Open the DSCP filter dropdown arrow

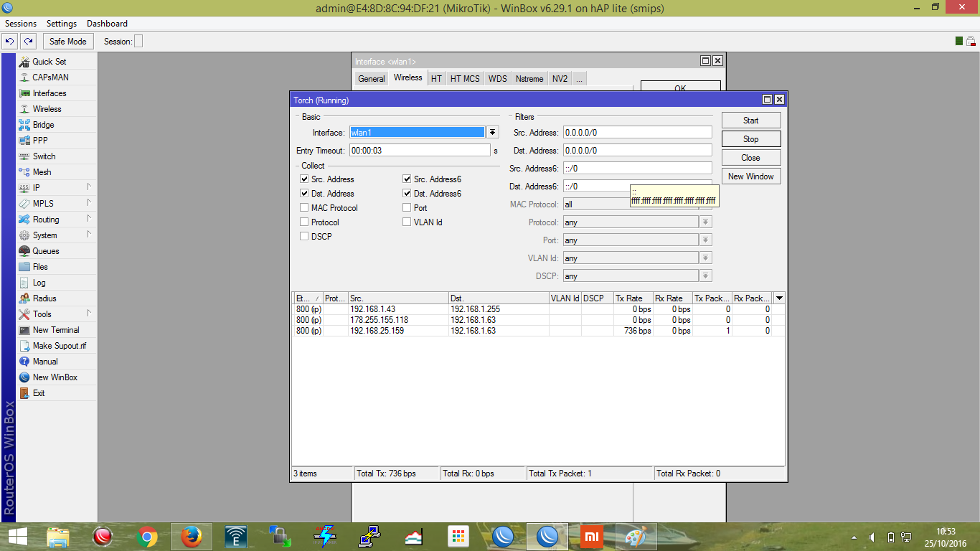click(x=706, y=276)
